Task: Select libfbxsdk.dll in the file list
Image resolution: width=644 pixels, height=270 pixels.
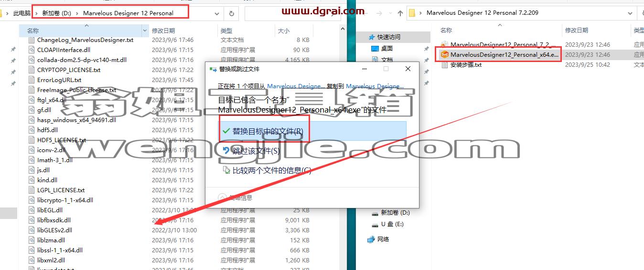Action: click(54, 220)
